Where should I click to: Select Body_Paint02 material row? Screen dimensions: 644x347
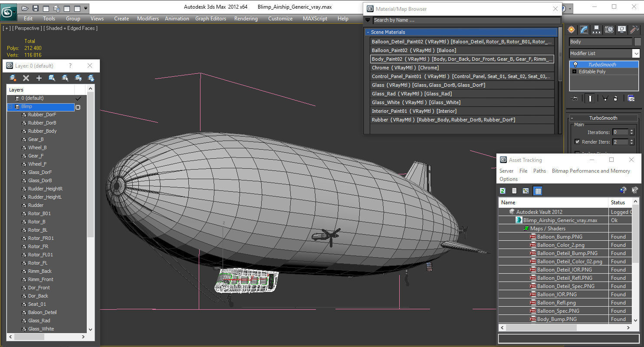[x=462, y=59]
